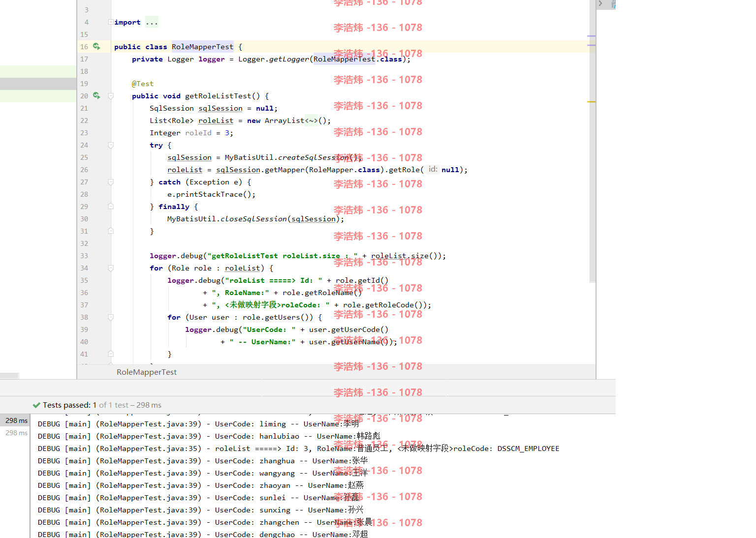Run getRoleListTest from the line 20 gutter icon
The height and width of the screenshot is (538, 756).
[96, 96]
